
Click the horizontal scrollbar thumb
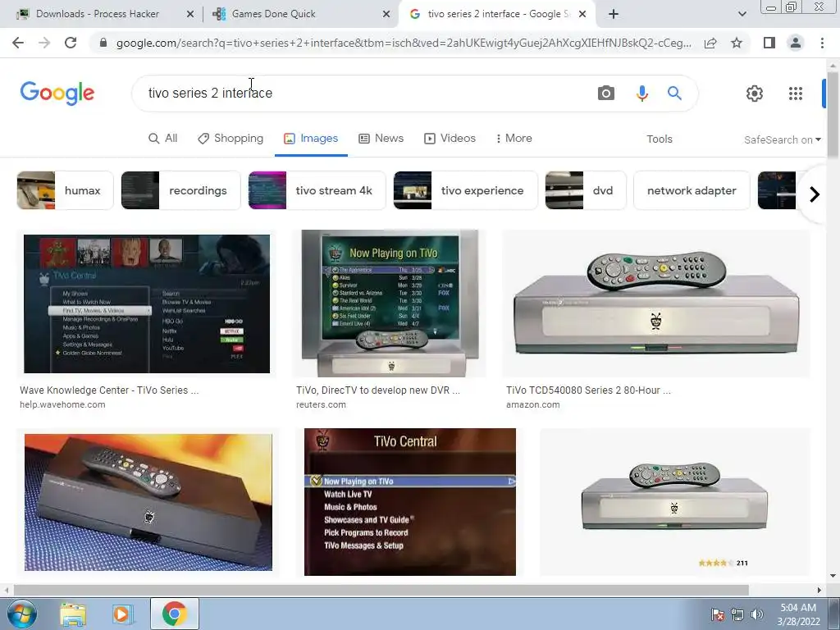[x=381, y=590]
